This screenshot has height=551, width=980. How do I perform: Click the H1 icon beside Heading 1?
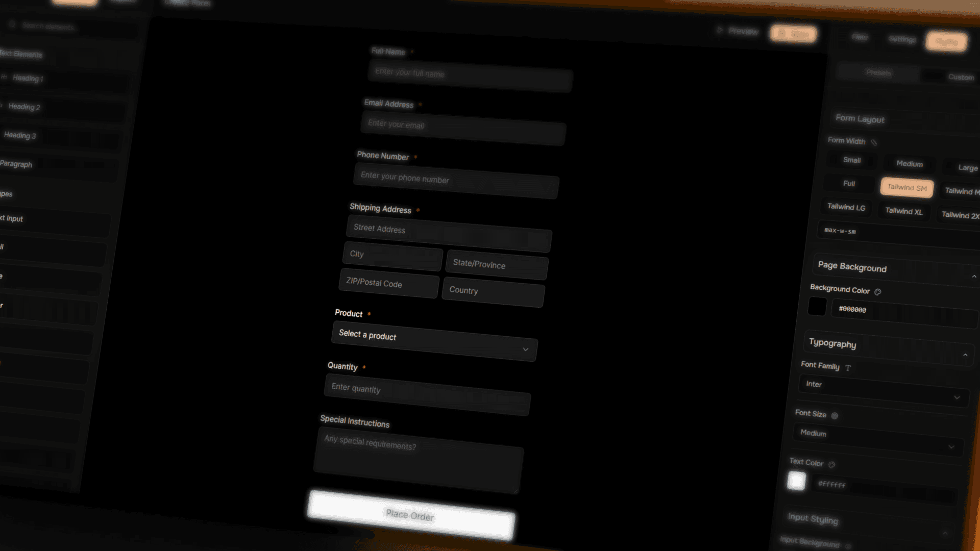pyautogui.click(x=4, y=77)
